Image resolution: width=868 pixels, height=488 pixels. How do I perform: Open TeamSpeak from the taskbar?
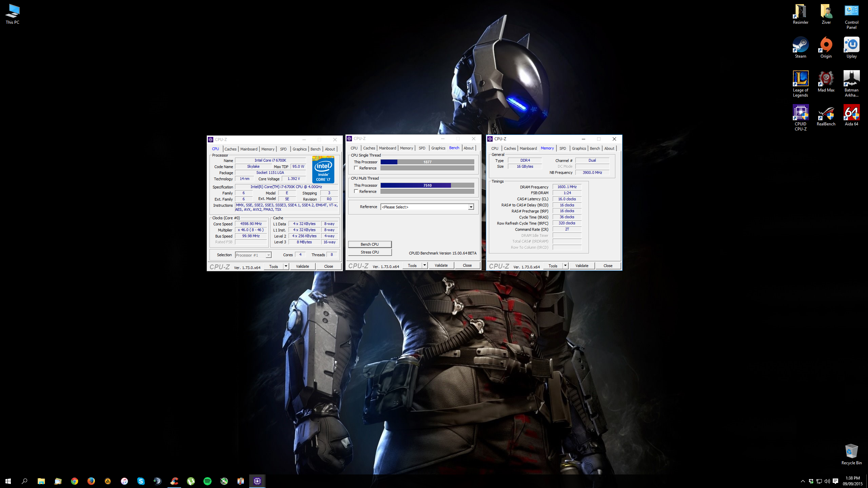tap(158, 481)
